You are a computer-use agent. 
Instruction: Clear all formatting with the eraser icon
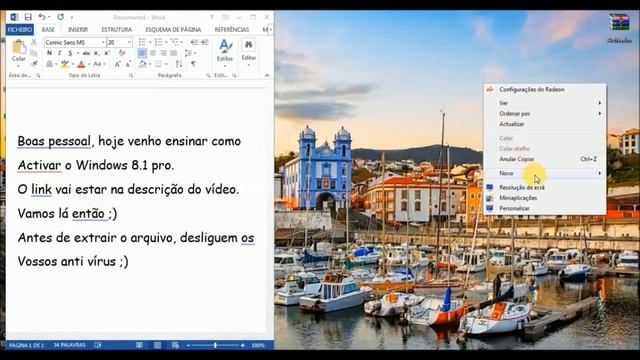coord(122,53)
